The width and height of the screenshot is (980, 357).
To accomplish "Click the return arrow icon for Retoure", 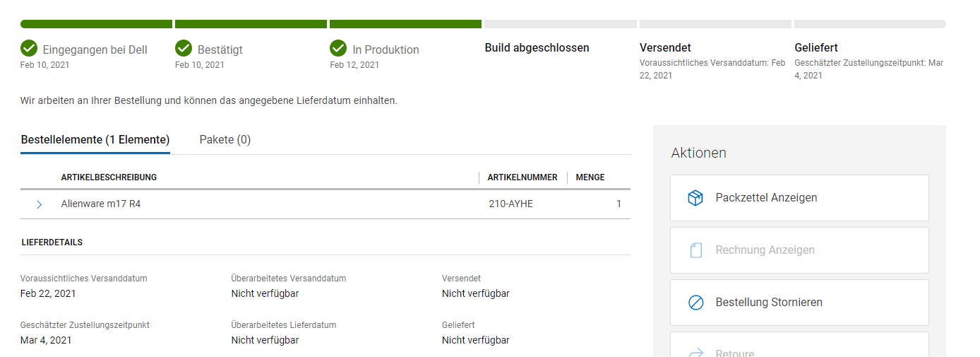I will tap(695, 352).
